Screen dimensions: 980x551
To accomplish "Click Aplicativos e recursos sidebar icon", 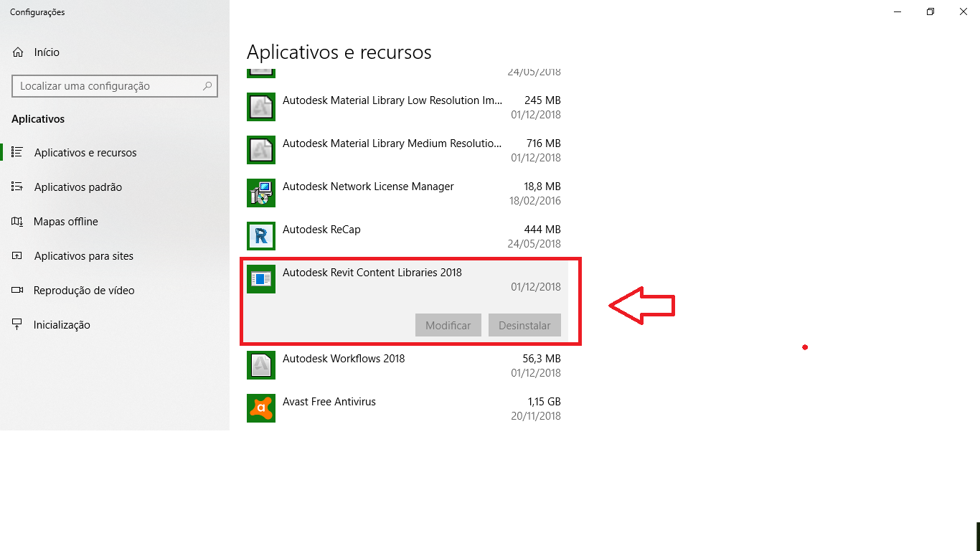I will 17,152.
